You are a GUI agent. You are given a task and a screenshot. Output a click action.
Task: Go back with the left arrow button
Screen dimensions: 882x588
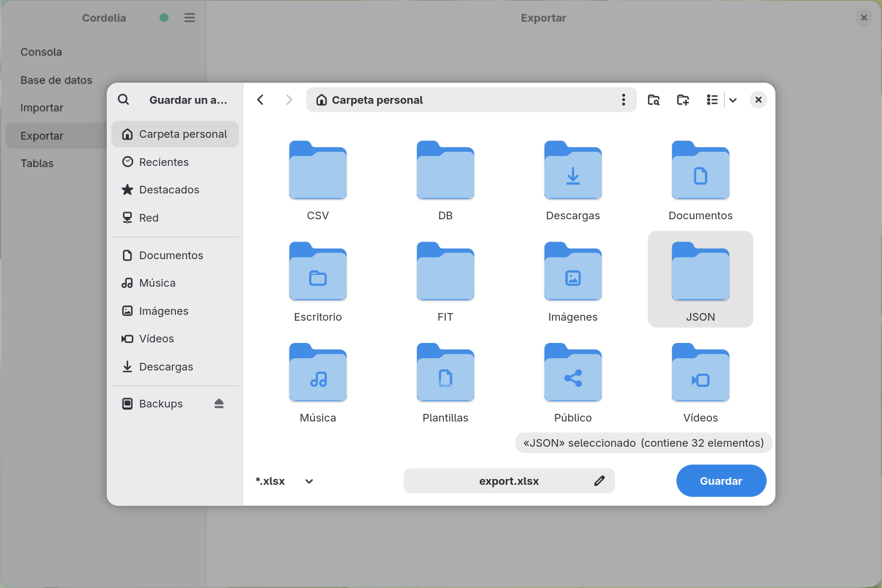tap(260, 100)
